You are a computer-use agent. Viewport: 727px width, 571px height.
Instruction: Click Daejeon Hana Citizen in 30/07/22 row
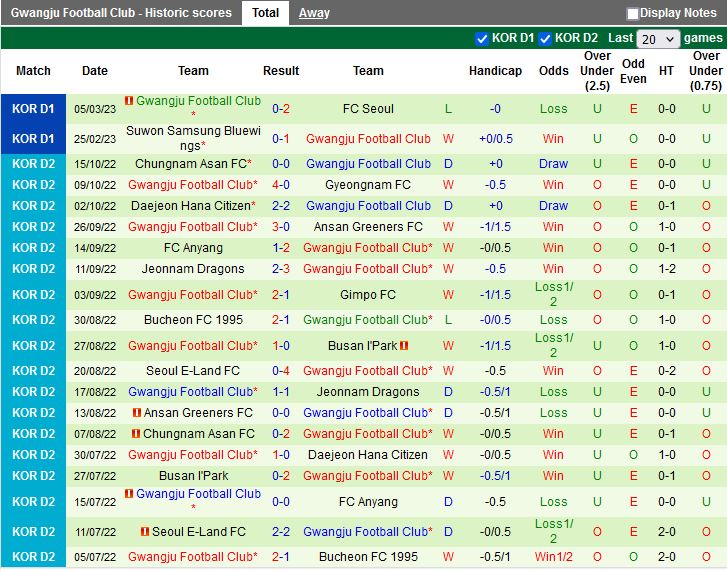(x=368, y=455)
